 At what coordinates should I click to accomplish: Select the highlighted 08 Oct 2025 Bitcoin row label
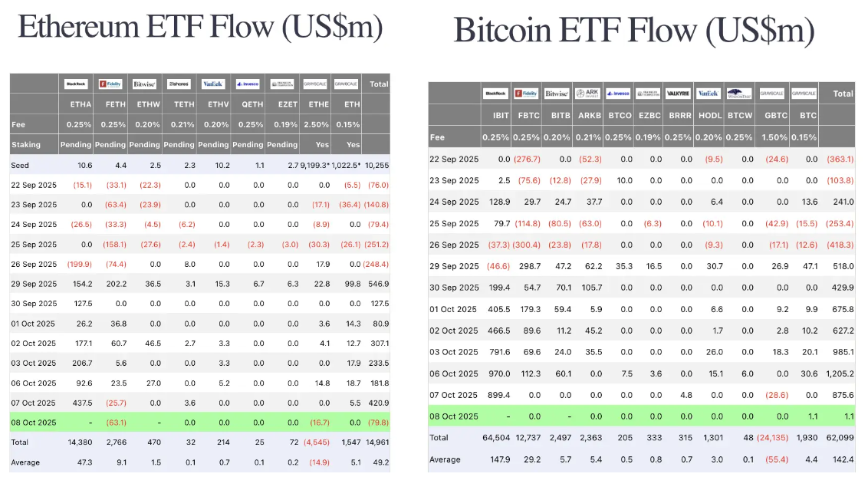click(454, 416)
